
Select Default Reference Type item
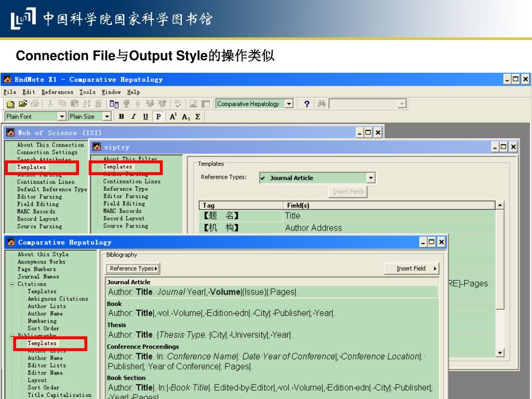(x=52, y=189)
